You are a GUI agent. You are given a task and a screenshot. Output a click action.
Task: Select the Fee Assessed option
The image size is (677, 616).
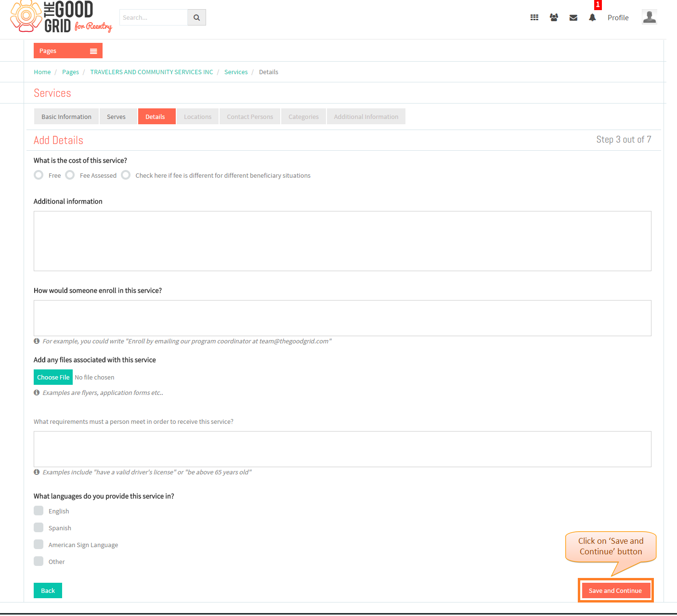[70, 175]
